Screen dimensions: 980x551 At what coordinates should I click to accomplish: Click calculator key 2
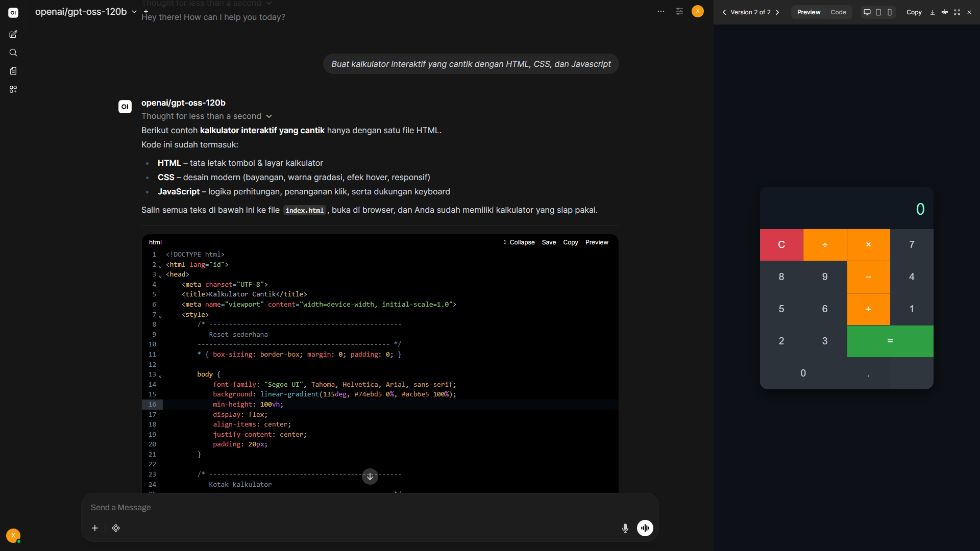[781, 341]
